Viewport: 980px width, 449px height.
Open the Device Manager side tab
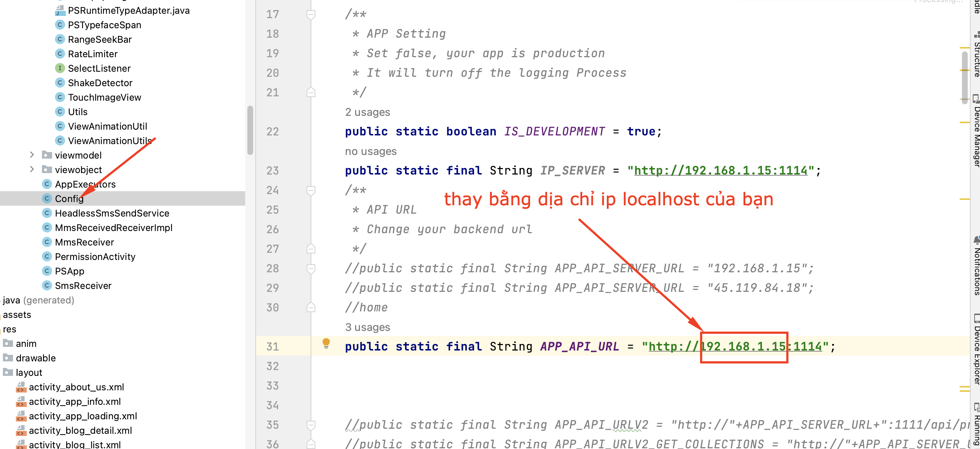(976, 131)
